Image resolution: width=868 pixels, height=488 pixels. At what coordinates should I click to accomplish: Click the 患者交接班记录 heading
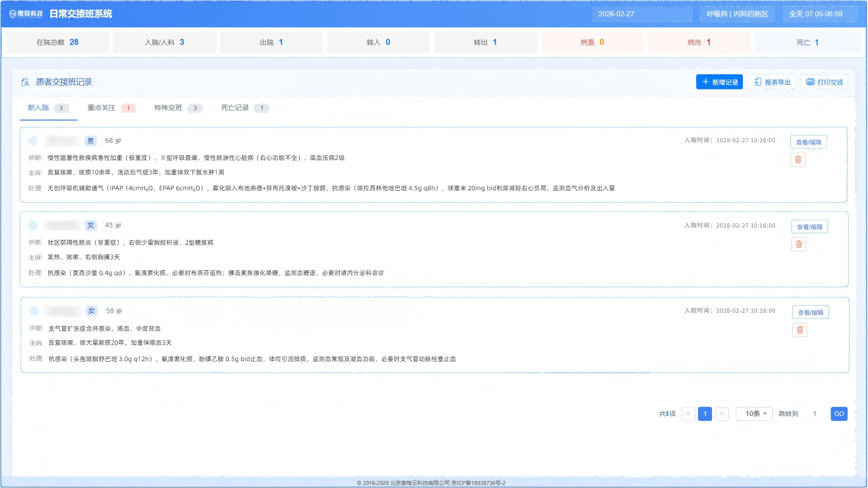tap(64, 82)
